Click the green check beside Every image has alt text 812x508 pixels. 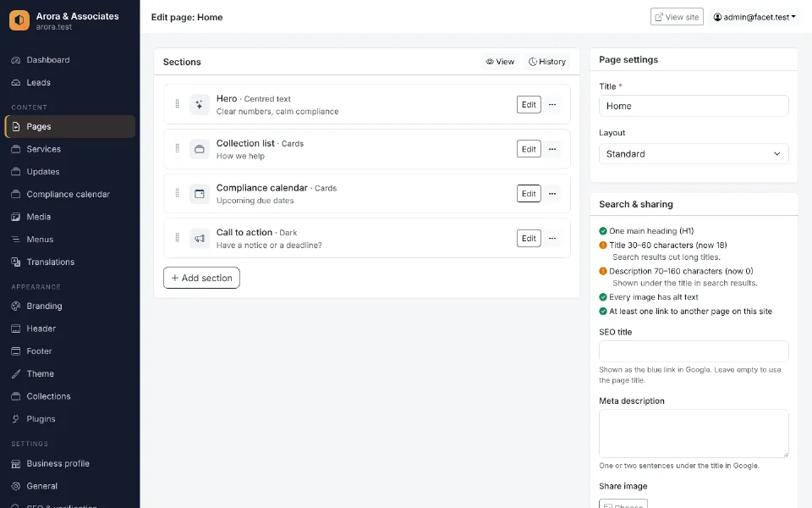point(603,297)
